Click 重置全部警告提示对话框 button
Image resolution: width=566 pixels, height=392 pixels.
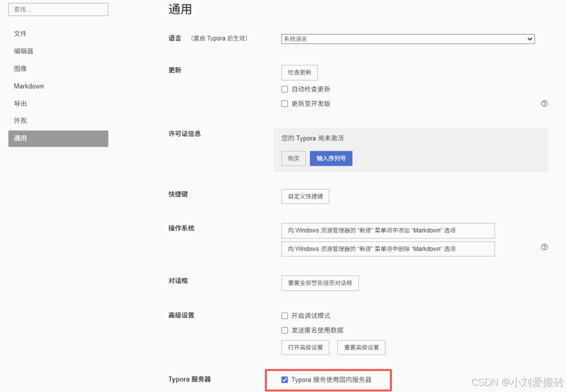320,283
